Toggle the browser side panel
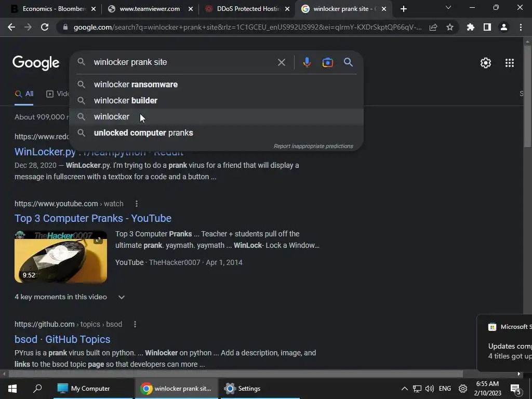 coord(487,27)
